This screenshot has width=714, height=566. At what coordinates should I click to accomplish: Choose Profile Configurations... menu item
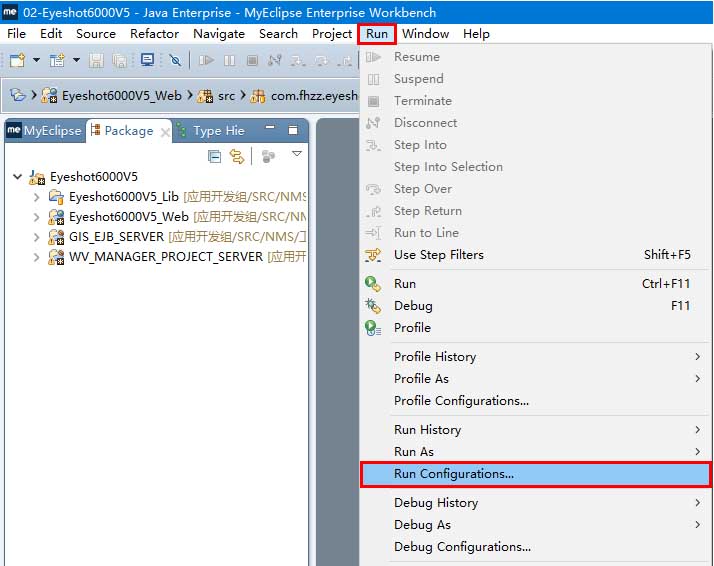click(536, 401)
